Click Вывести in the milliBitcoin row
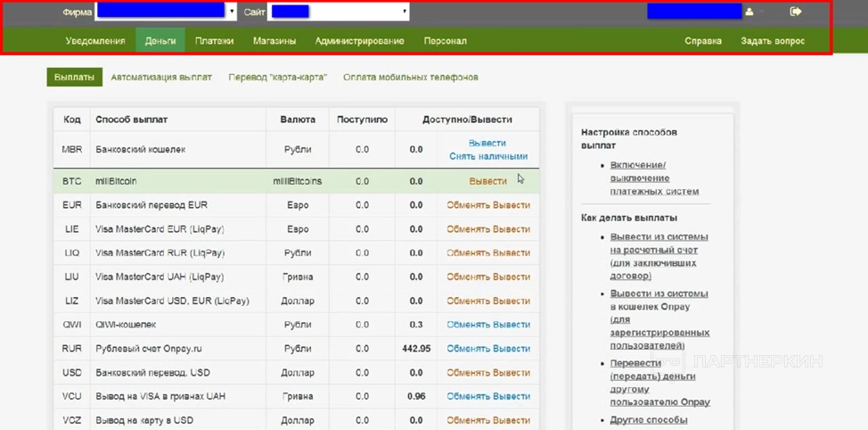Image resolution: width=868 pixels, height=430 pixels. (x=487, y=181)
